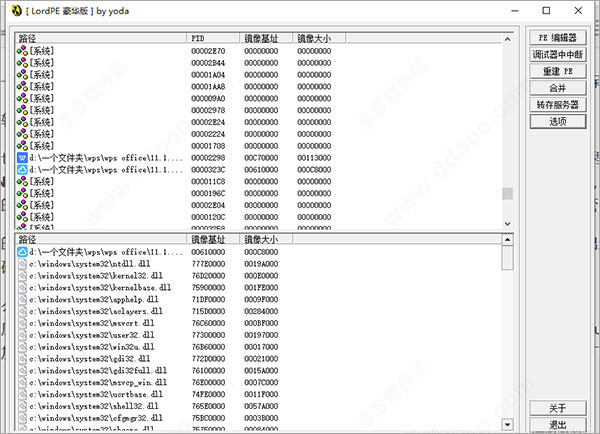Click the system icon of process PID 00001708
Image resolution: width=600 pixels, height=434 pixels.
22,146
